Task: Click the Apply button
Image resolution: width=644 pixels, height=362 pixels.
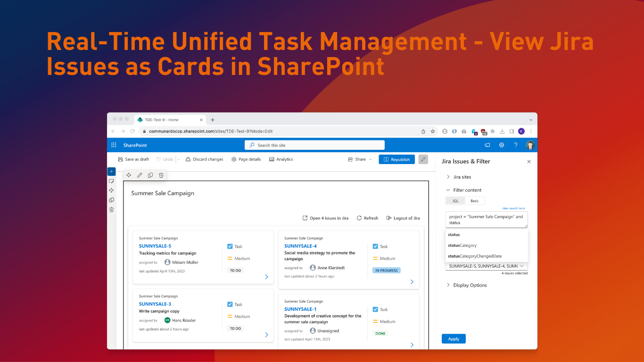Action: 454,339
